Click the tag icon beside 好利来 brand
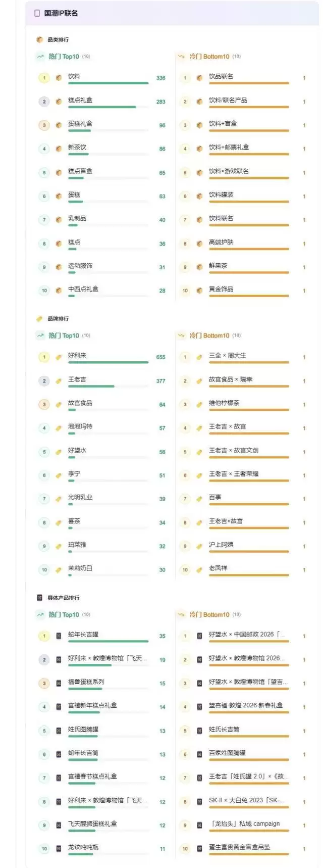 59,357
